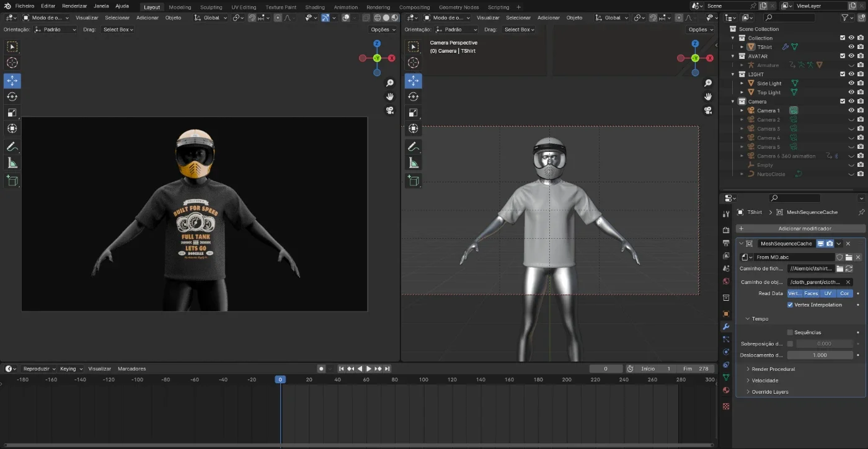The width and height of the screenshot is (868, 449).
Task: Select the Measure tool in right viewport
Action: (x=413, y=163)
